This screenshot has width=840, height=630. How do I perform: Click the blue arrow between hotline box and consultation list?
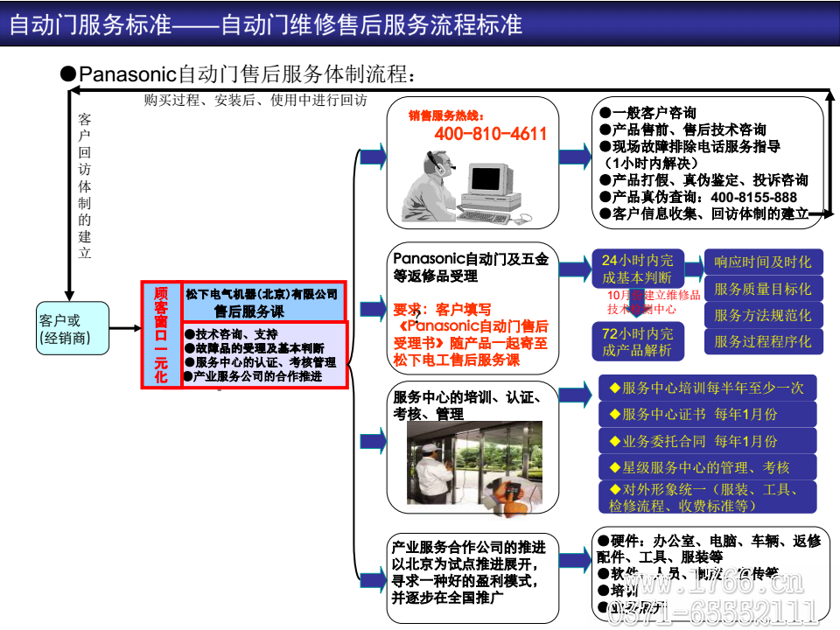point(575,157)
